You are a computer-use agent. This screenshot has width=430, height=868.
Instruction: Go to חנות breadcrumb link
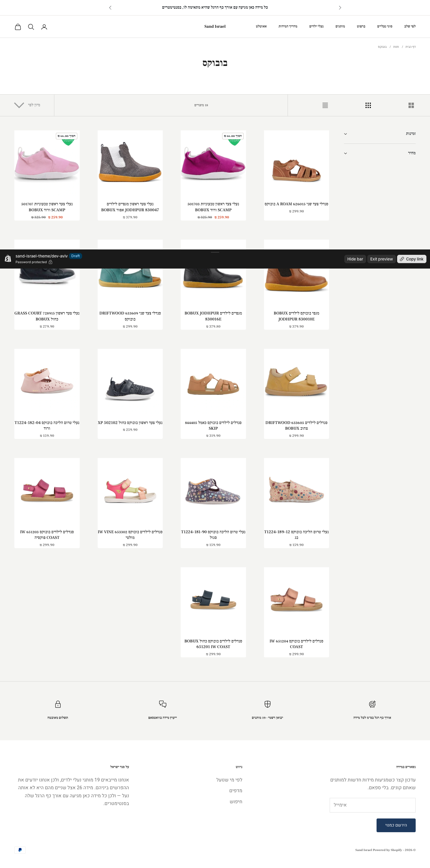[x=396, y=47]
